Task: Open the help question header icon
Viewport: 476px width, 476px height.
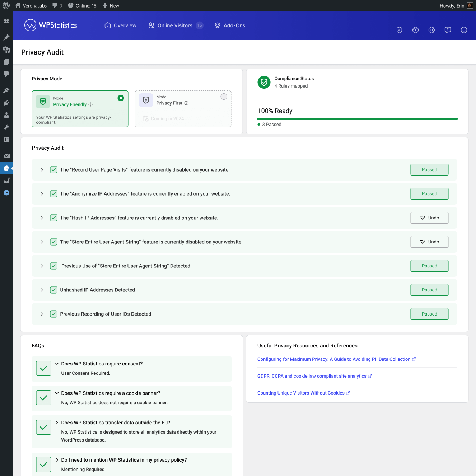Action: 448,30
